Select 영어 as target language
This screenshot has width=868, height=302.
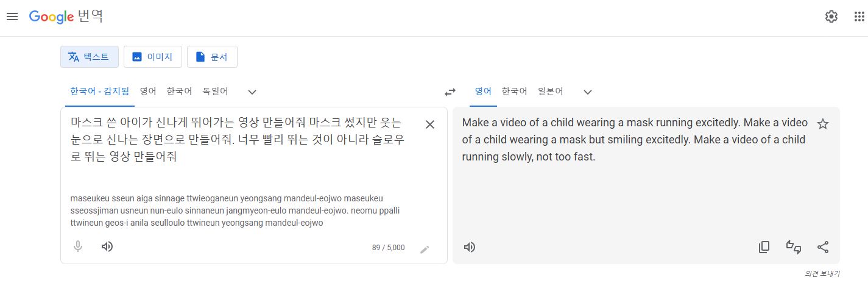click(483, 92)
